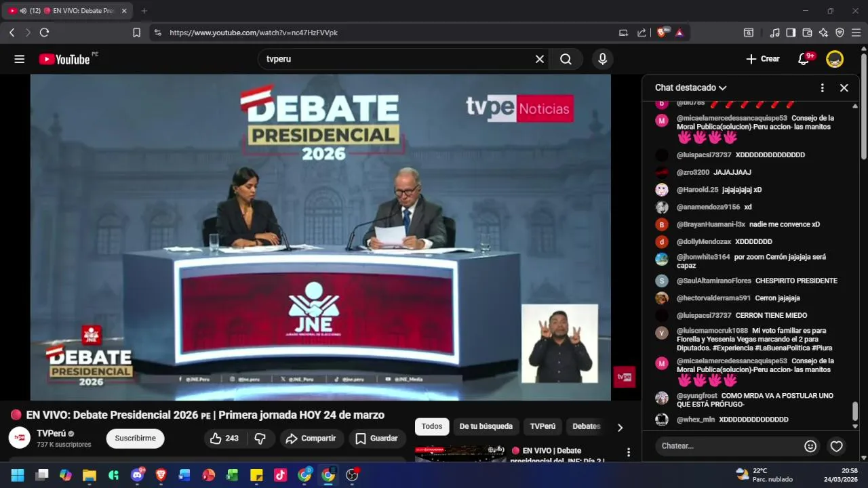868x488 pixels.
Task: Open the recommended Debate presidencial Día 2 thumbnail
Action: (460, 454)
